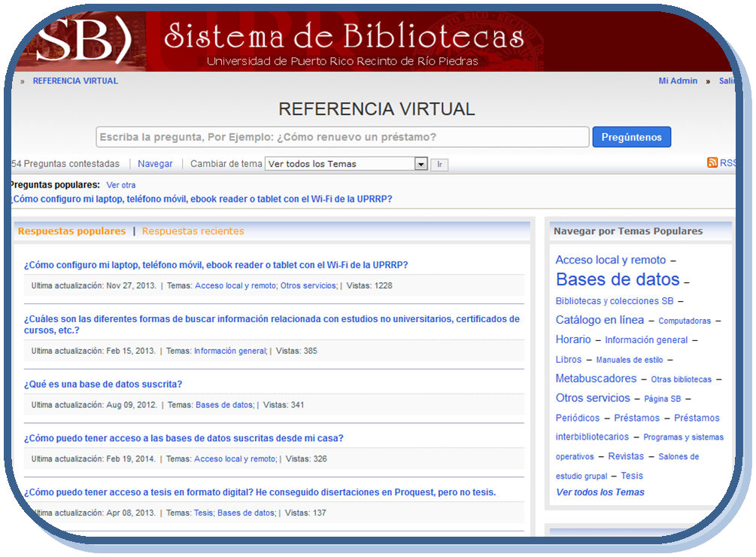This screenshot has width=756, height=557.
Task: Click the orange RSS feed icon
Action: (712, 163)
